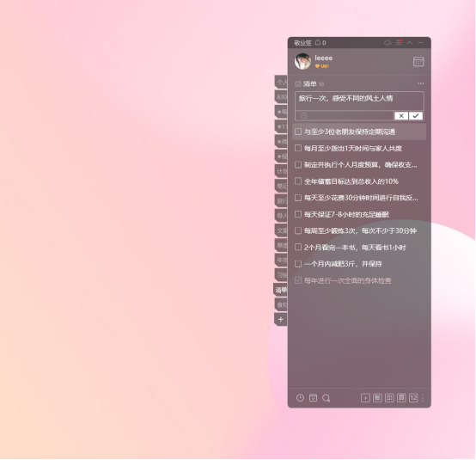This screenshot has height=460, width=476.
Task: Open the calendar view icon beside leeee
Action: 418,61
